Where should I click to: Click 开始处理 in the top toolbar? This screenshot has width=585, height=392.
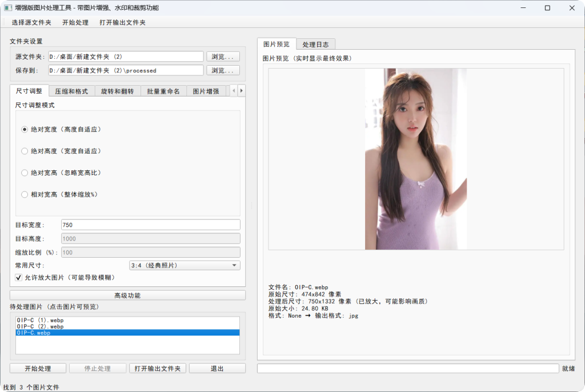75,22
